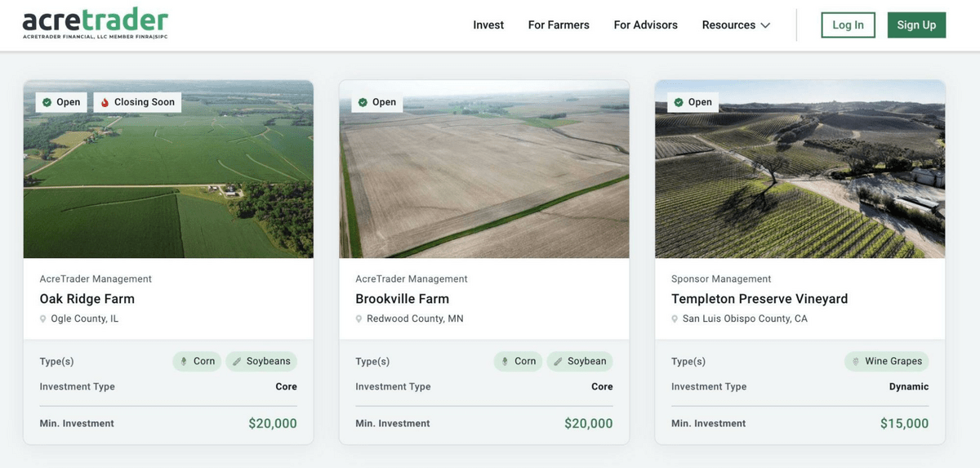Click the San Luis Obispo County, CA text
The image size is (980, 468).
point(745,319)
